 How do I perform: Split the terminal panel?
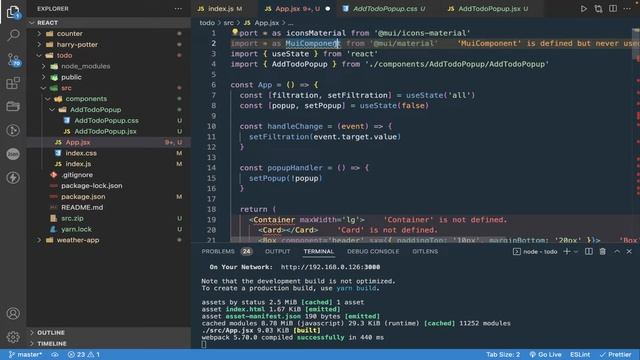[589, 251]
